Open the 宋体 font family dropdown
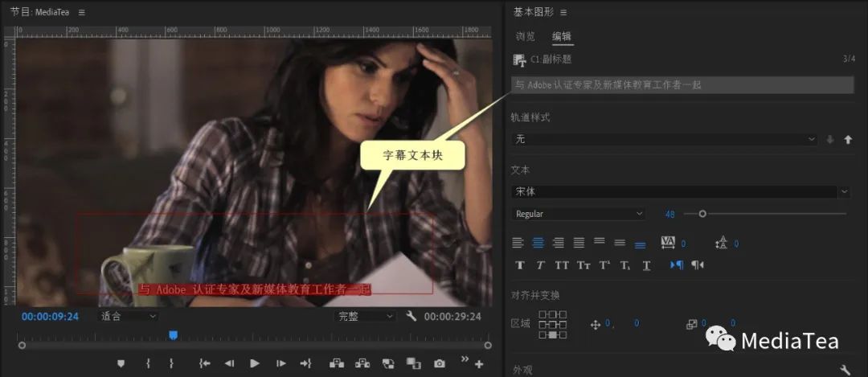 coord(681,191)
